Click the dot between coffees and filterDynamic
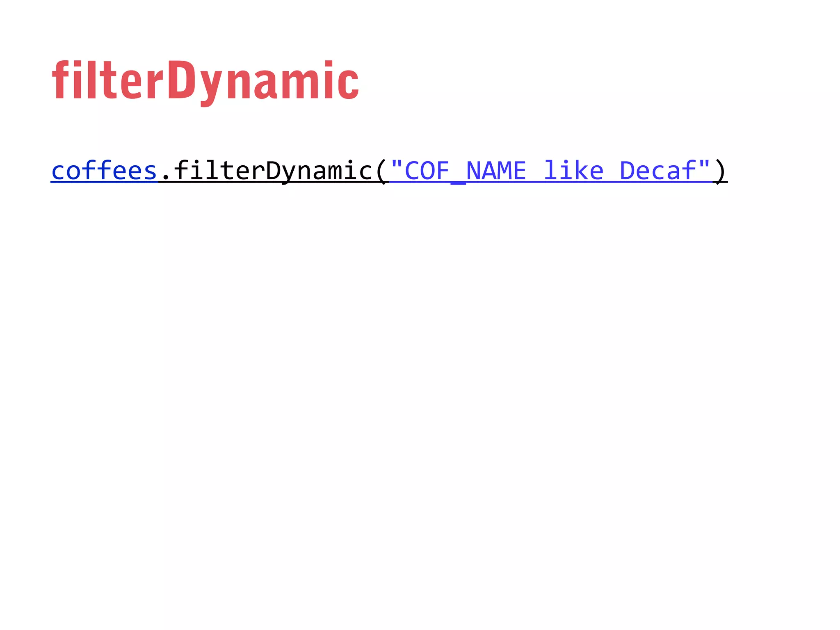This screenshot has width=840, height=630. (x=166, y=177)
